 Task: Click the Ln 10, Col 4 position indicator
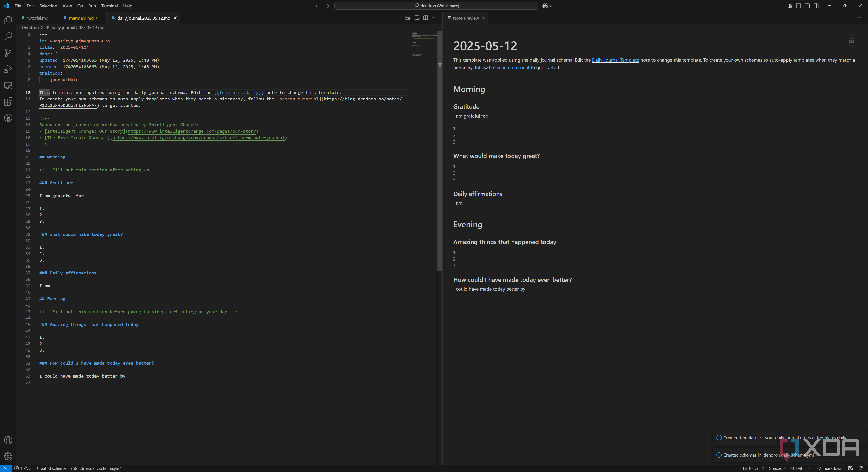753,468
